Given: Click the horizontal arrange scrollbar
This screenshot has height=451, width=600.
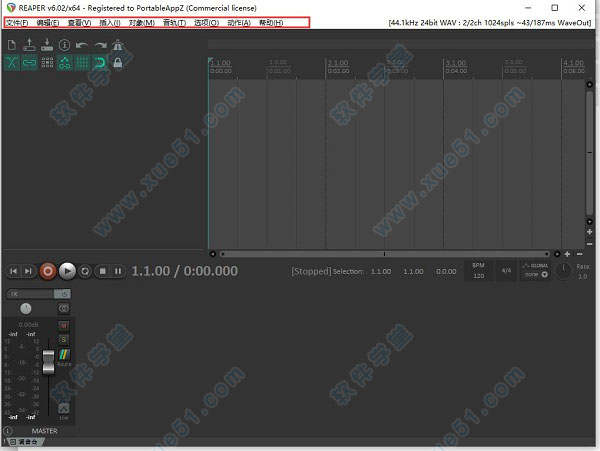Looking at the screenshot, I should tap(385, 254).
